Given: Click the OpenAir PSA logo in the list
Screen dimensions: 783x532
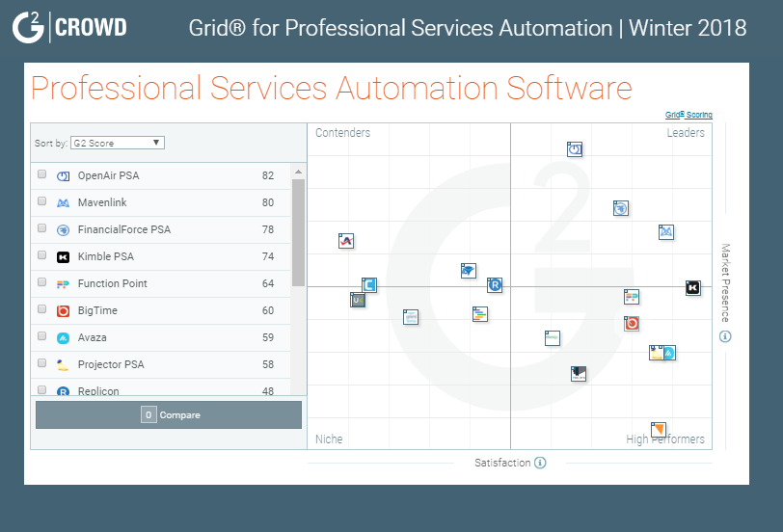Looking at the screenshot, I should pos(63,176).
